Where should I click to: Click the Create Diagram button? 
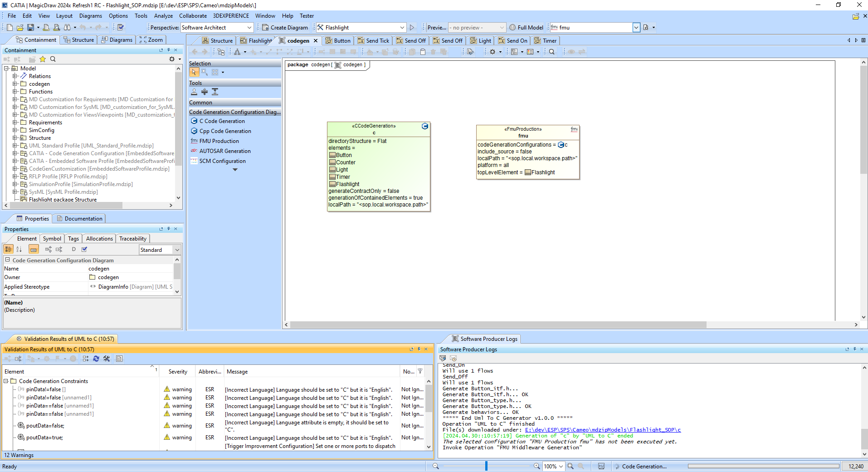tap(285, 28)
